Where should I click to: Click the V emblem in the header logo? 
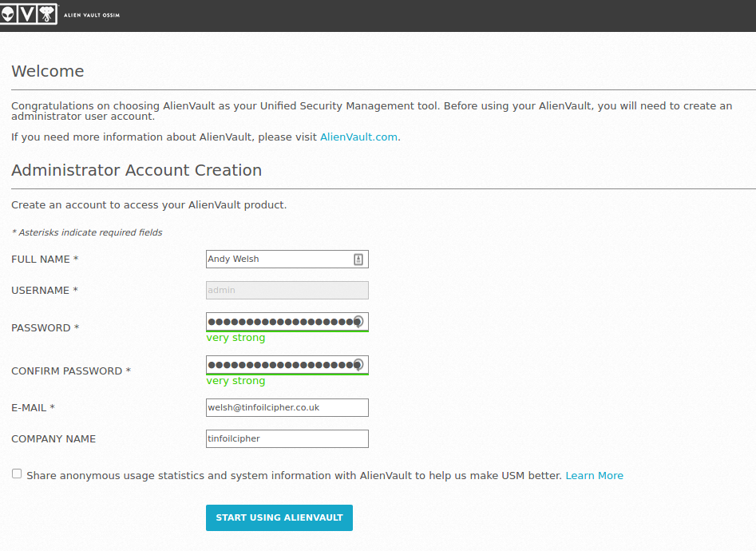point(27,14)
